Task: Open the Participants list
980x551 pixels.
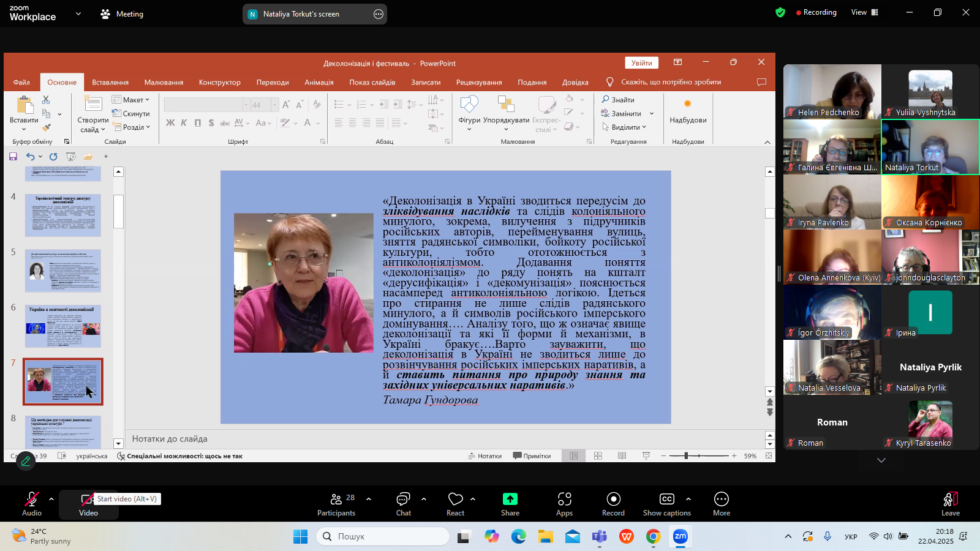Action: click(x=336, y=500)
